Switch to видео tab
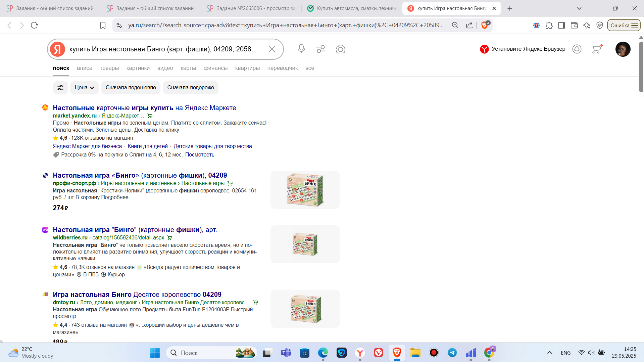644x362 pixels. [x=165, y=68]
